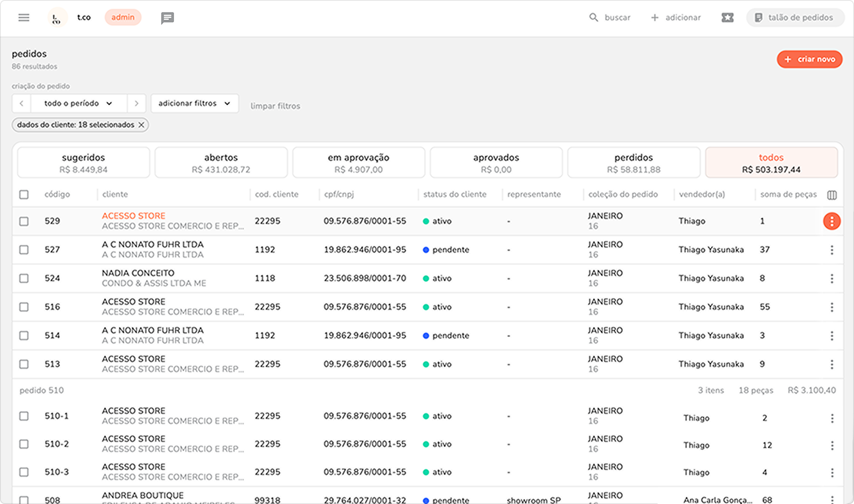The image size is (854, 504).
Task: Tick the select-all header checkbox
Action: (24, 195)
